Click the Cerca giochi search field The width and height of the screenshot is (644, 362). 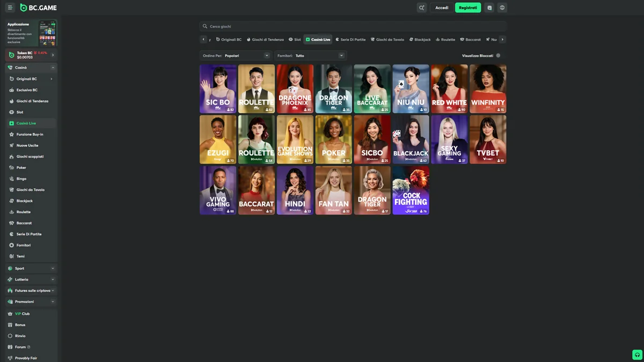click(353, 26)
